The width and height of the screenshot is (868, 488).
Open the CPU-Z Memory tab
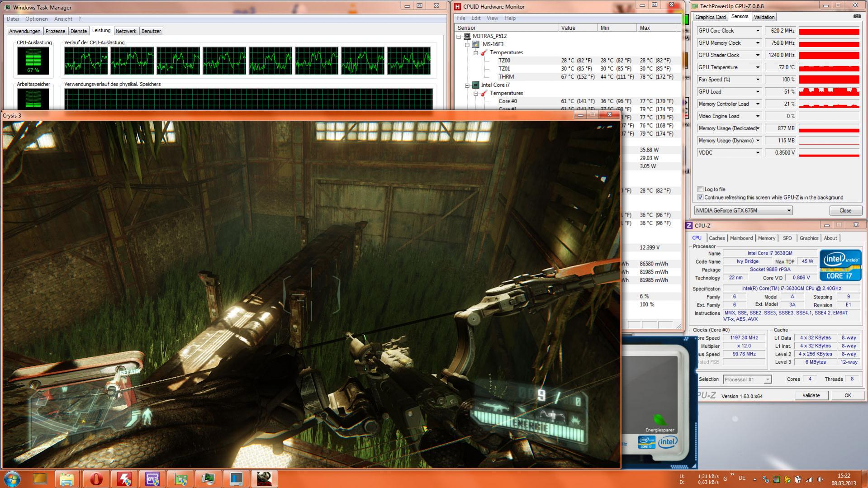point(766,238)
